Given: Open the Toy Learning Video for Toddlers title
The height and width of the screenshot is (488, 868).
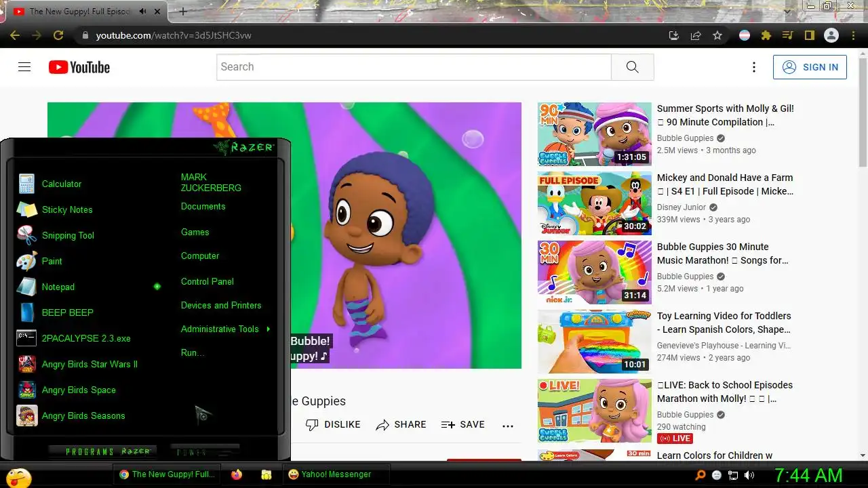Looking at the screenshot, I should click(x=724, y=323).
